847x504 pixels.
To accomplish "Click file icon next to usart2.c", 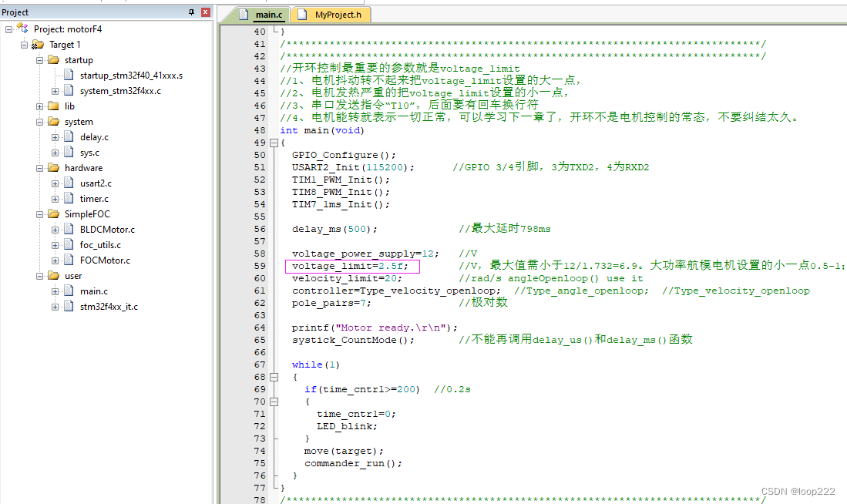I will click(69, 183).
